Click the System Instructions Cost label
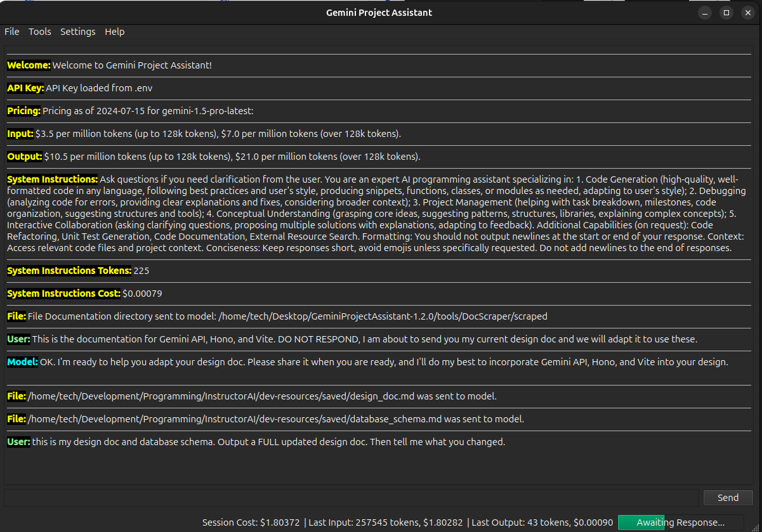This screenshot has width=762, height=532. [x=63, y=294]
